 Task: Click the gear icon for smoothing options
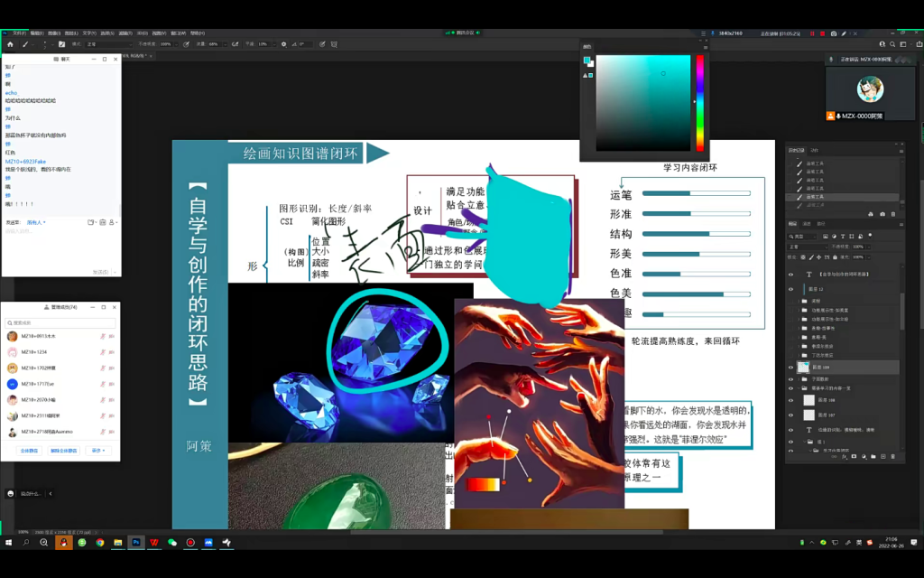coord(283,43)
